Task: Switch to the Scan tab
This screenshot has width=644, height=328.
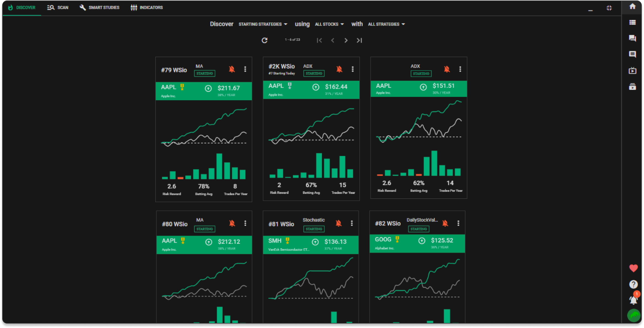Action: click(58, 7)
